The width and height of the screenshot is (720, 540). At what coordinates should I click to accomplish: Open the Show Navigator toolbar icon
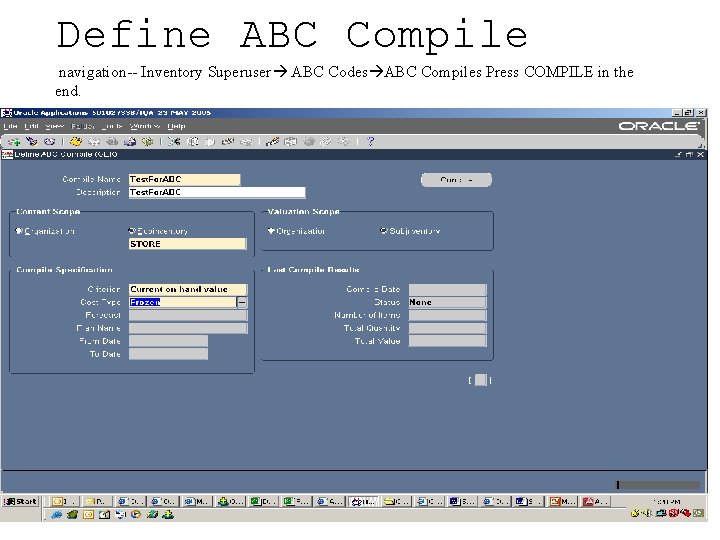(x=49, y=142)
